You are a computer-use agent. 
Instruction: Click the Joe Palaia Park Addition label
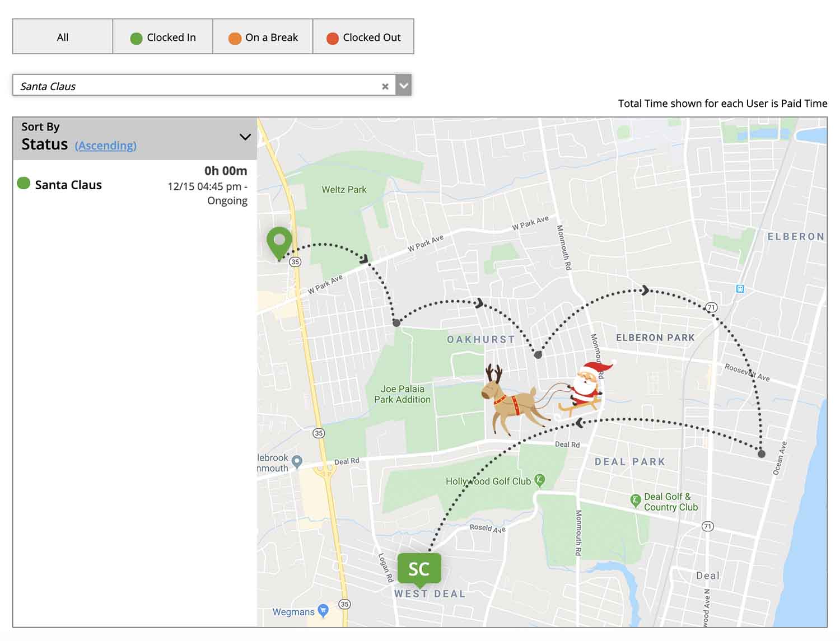[402, 394]
